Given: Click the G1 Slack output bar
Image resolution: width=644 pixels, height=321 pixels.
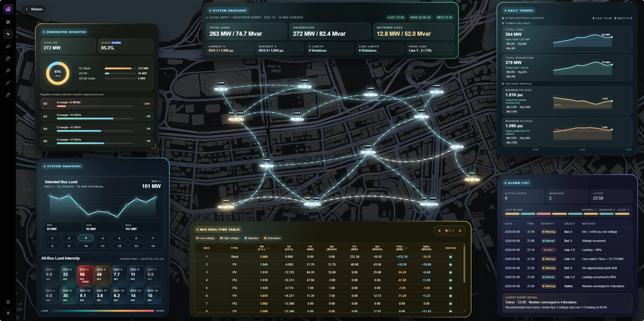Looking at the screenshot, I should (x=120, y=68).
